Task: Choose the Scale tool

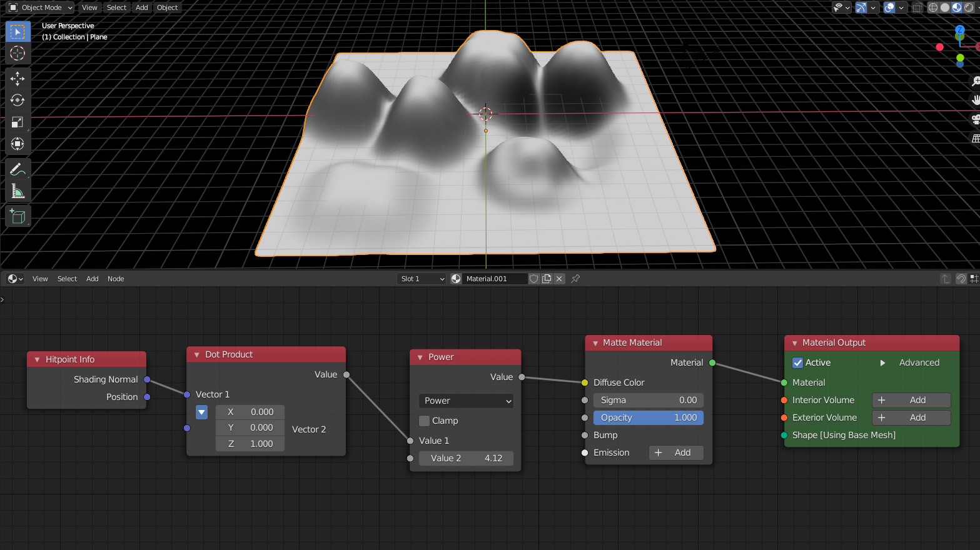Action: (18, 122)
